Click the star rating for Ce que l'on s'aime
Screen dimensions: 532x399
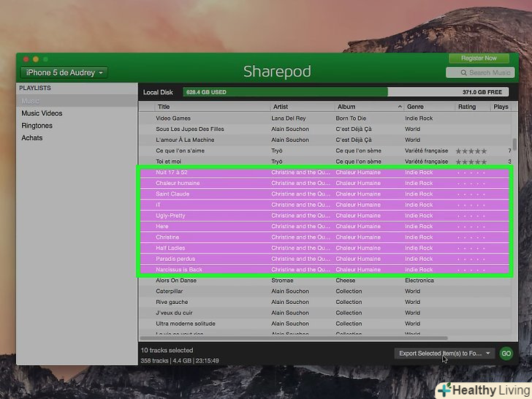471,151
